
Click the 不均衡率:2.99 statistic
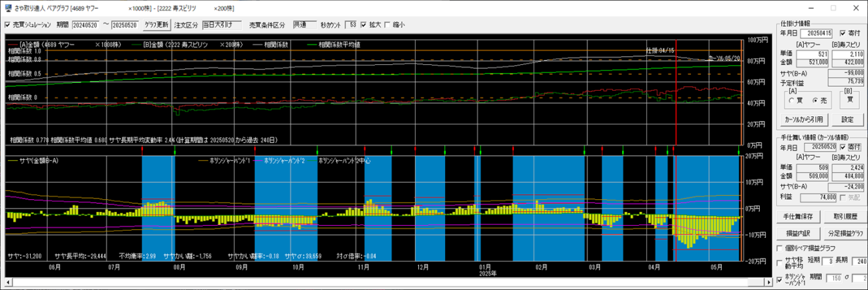[137, 256]
